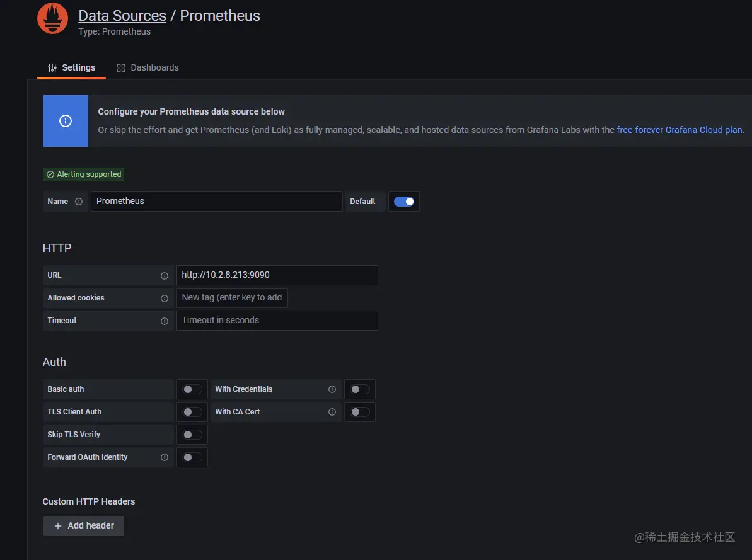Click the Auth section heading
The height and width of the screenshot is (560, 752).
point(54,362)
